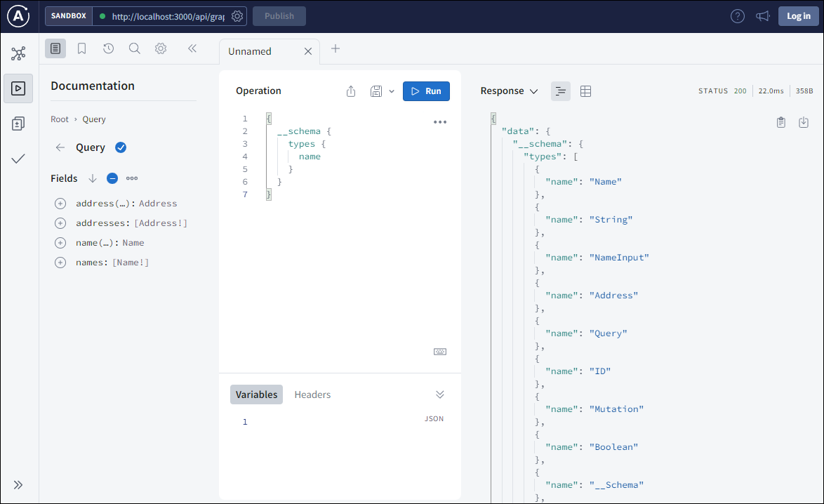Open the operation history clock icon
The height and width of the screenshot is (504, 824).
pos(108,49)
